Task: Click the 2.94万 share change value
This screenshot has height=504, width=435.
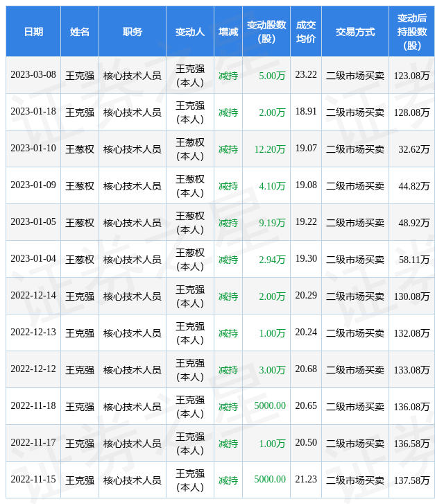Action: click(272, 260)
